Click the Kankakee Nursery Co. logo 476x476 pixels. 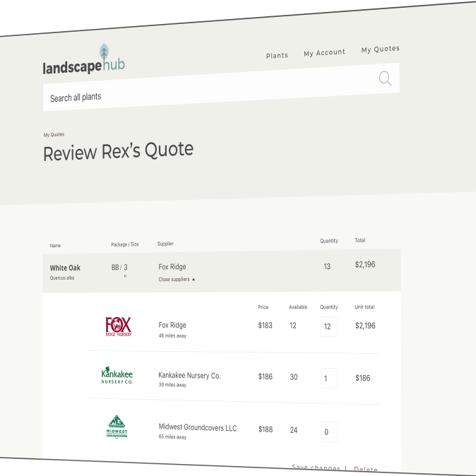pyautogui.click(x=117, y=376)
